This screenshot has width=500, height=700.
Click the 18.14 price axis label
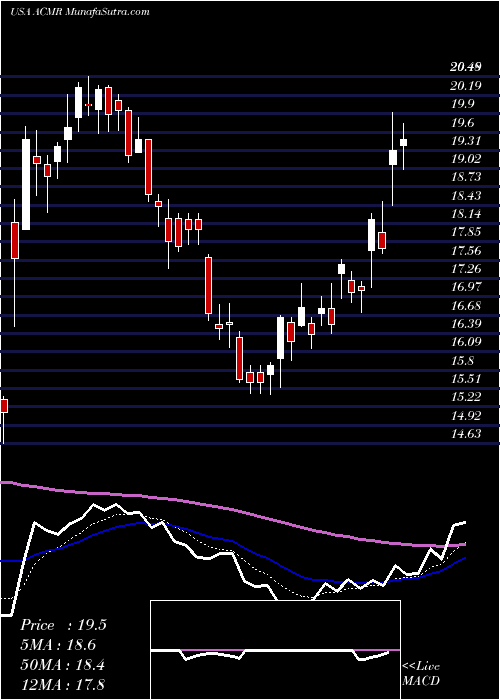pyautogui.click(x=466, y=214)
